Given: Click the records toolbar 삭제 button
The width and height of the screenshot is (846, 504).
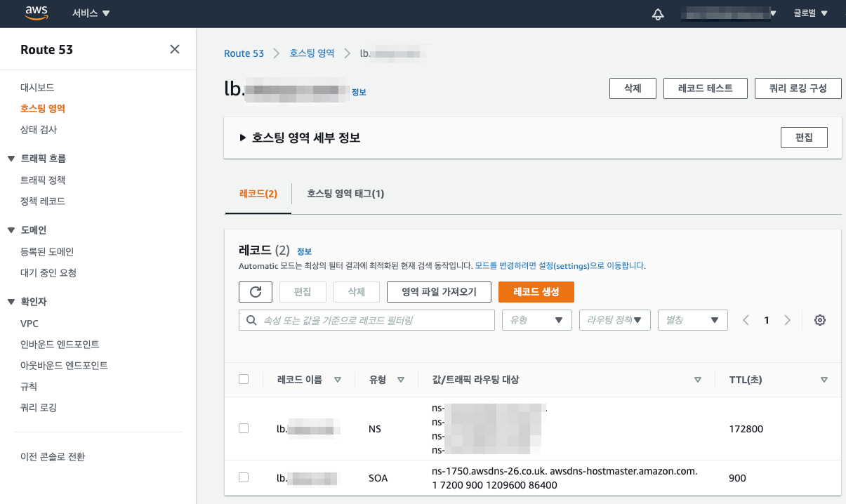Looking at the screenshot, I should pyautogui.click(x=357, y=292).
